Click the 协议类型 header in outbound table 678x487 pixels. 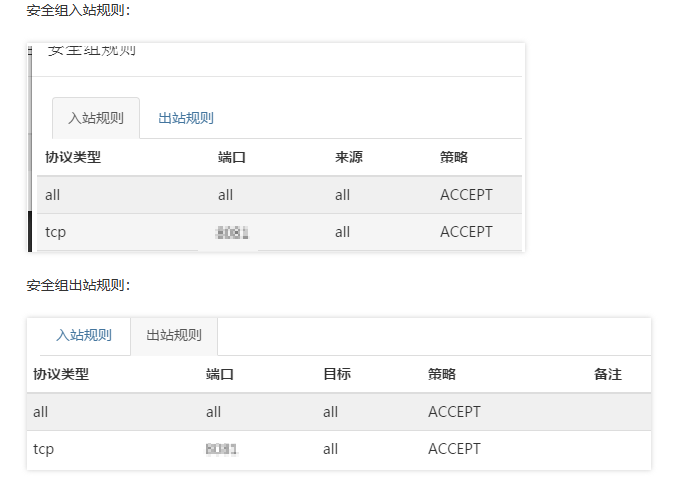point(61,374)
